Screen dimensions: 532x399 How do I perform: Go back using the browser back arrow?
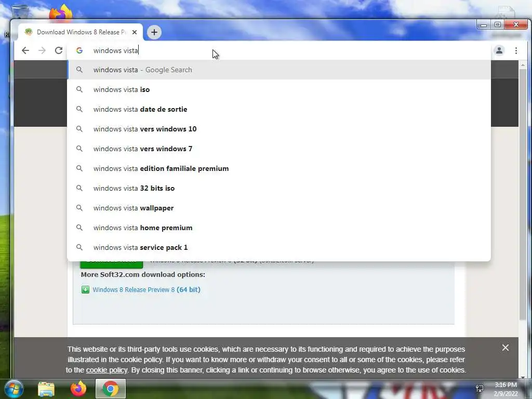[x=25, y=50]
